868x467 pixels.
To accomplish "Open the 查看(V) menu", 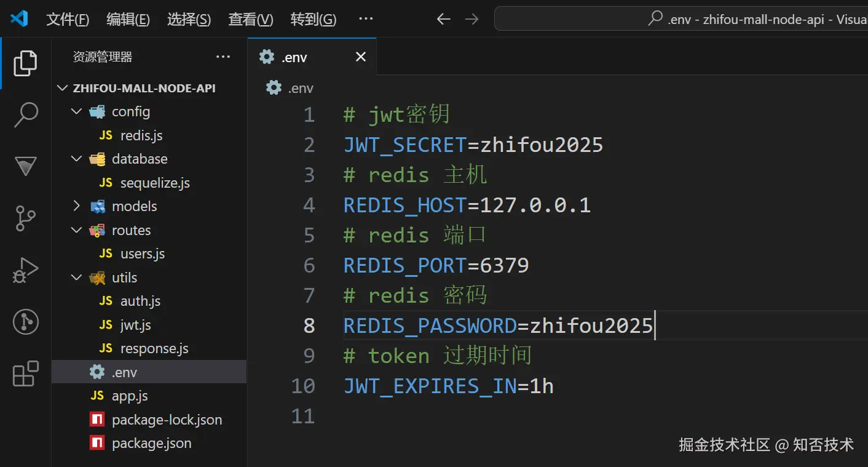I will 251,20.
